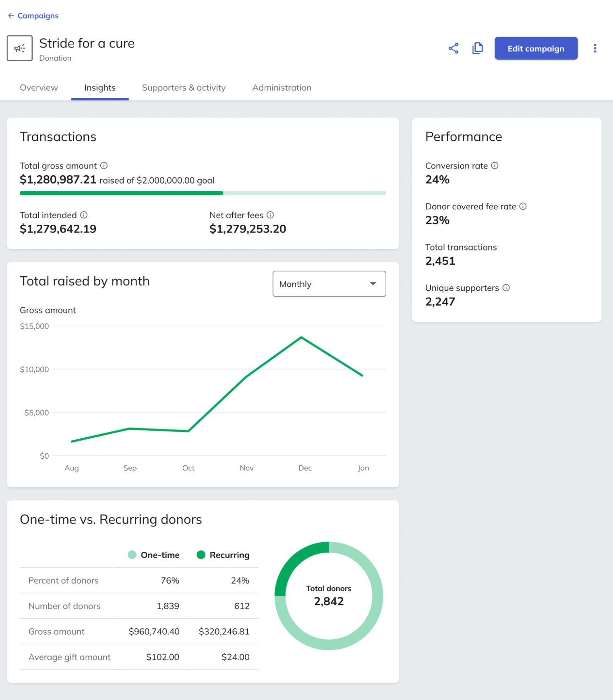Click the $960,740.40 gross amount cell
Viewport: 613px width, 700px height.
154,632
